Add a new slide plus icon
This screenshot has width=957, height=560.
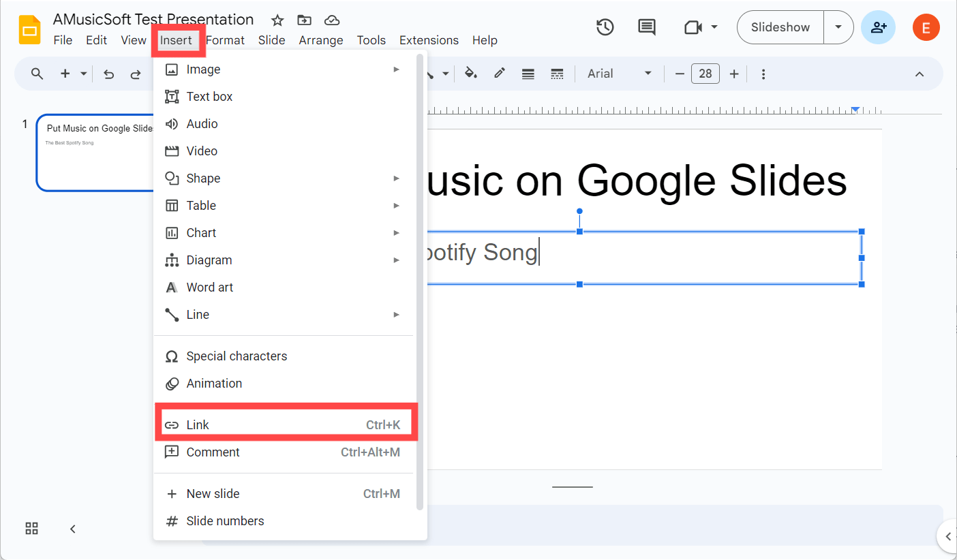[x=65, y=74]
